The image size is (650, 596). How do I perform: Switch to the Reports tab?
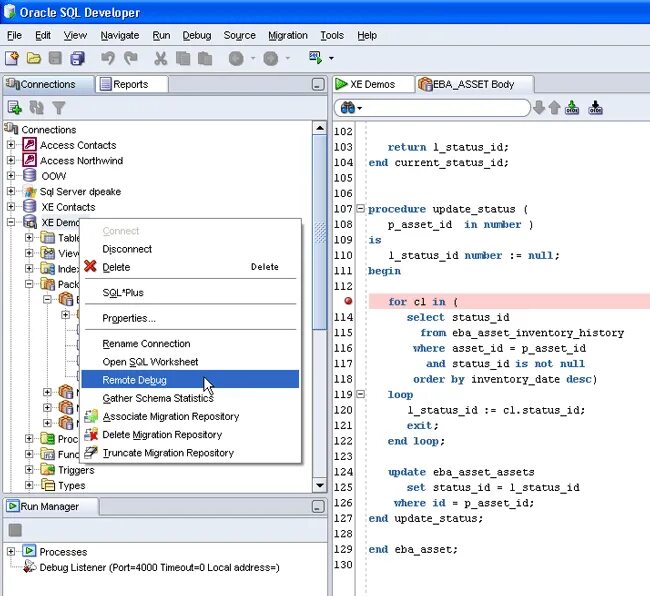point(131,84)
